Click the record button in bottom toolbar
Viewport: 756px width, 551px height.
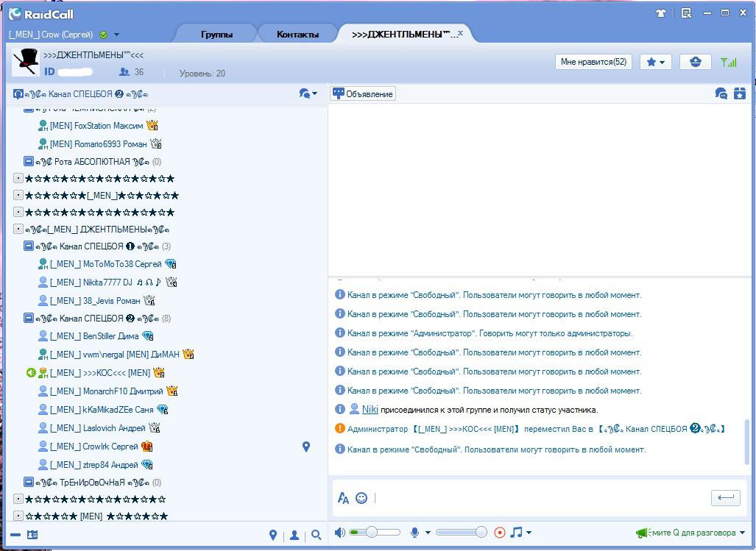coord(500,532)
